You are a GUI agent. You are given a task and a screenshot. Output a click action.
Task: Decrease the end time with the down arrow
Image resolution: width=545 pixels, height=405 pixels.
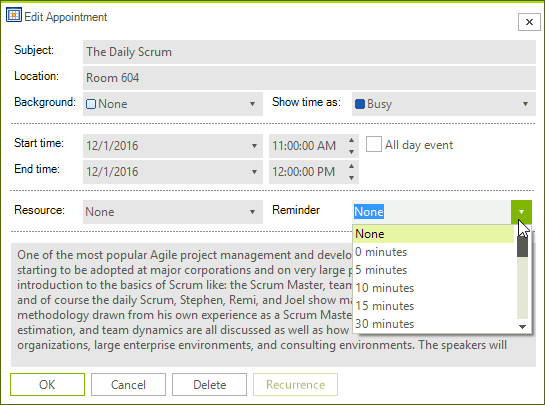351,178
